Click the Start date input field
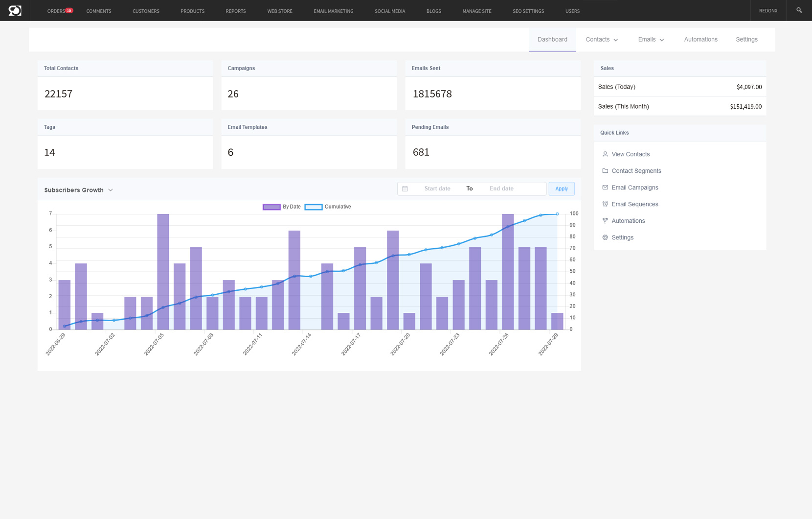Screen dimensions: 812x519 coord(437,188)
